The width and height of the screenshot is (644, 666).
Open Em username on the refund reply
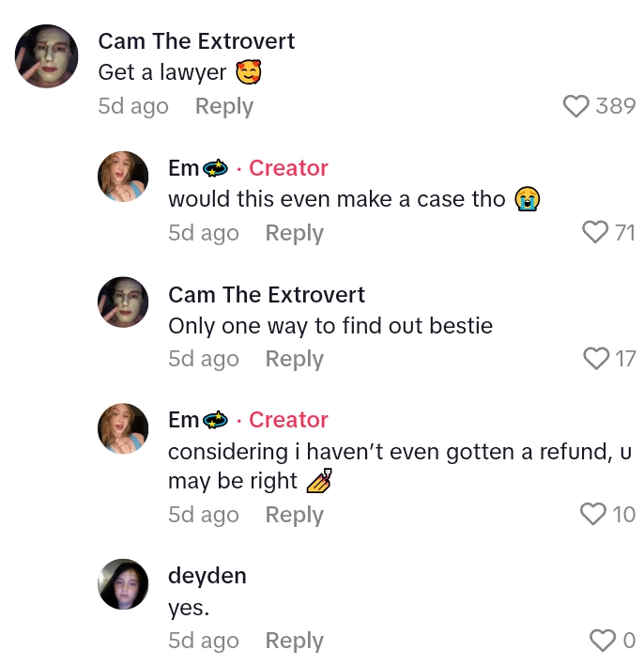[x=184, y=420]
